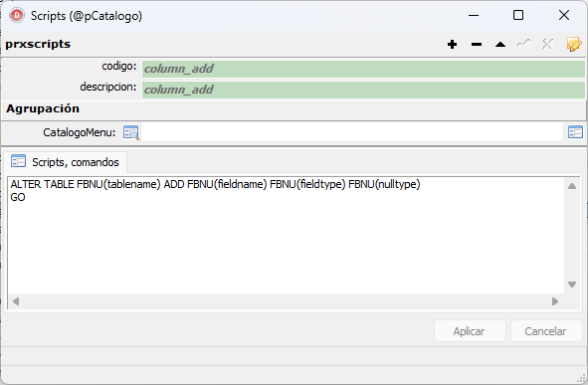
Task: Select the Scripts, comandos tab
Action: tap(65, 162)
